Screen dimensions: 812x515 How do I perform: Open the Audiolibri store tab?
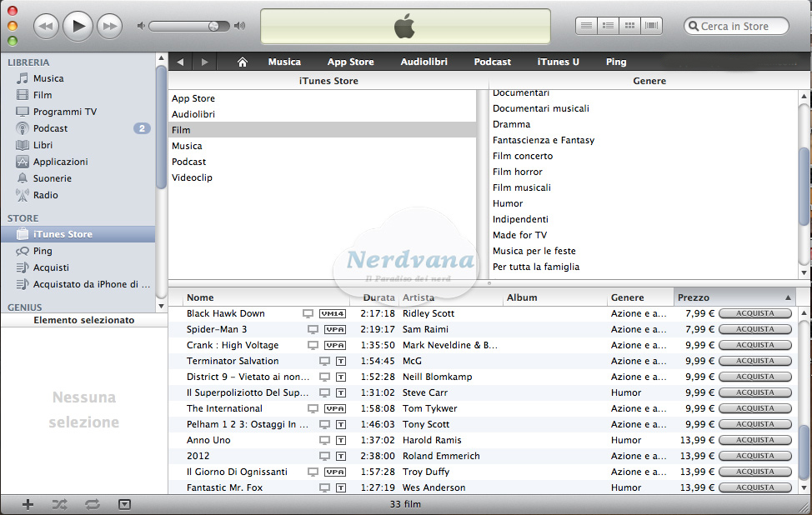pos(424,62)
